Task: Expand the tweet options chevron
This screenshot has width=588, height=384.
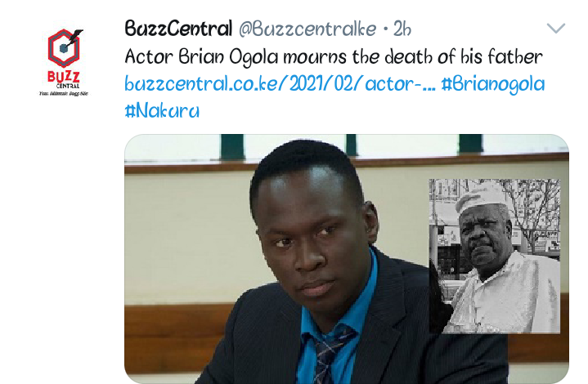Action: coord(556,28)
